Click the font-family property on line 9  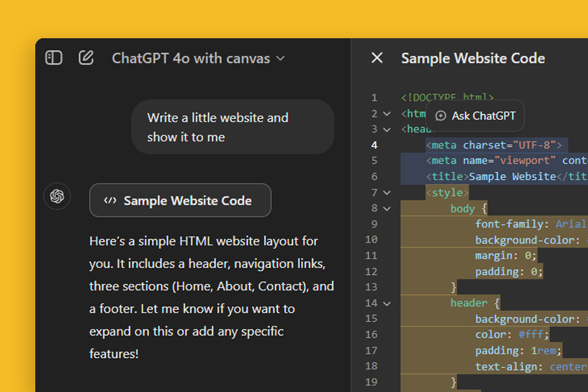pyautogui.click(x=509, y=224)
